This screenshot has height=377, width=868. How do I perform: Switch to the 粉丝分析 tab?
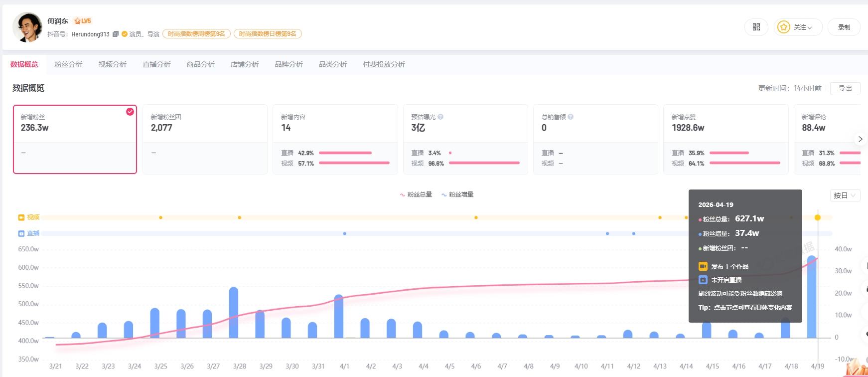point(68,64)
